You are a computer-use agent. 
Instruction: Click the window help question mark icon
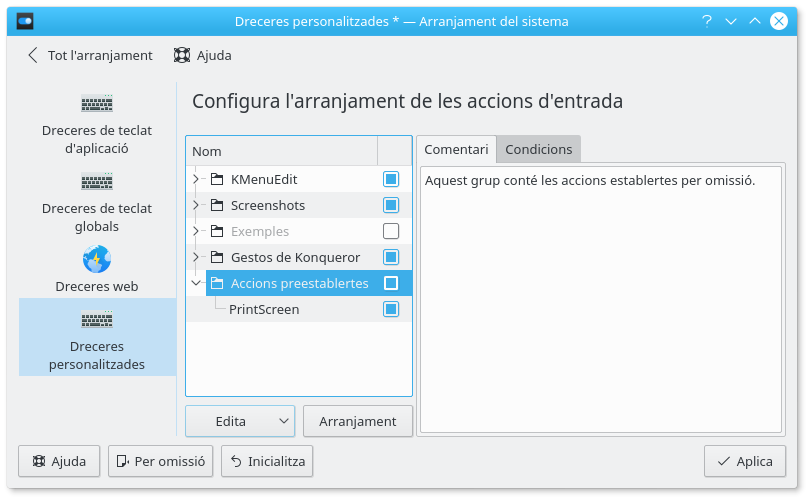point(707,21)
